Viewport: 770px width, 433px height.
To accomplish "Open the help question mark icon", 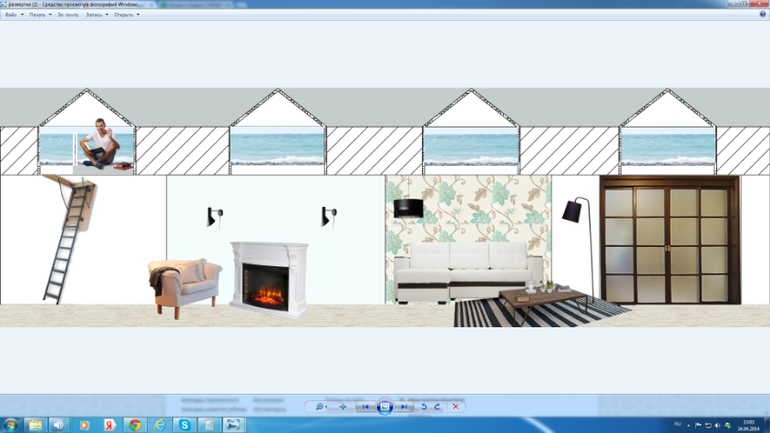I will (x=762, y=15).
